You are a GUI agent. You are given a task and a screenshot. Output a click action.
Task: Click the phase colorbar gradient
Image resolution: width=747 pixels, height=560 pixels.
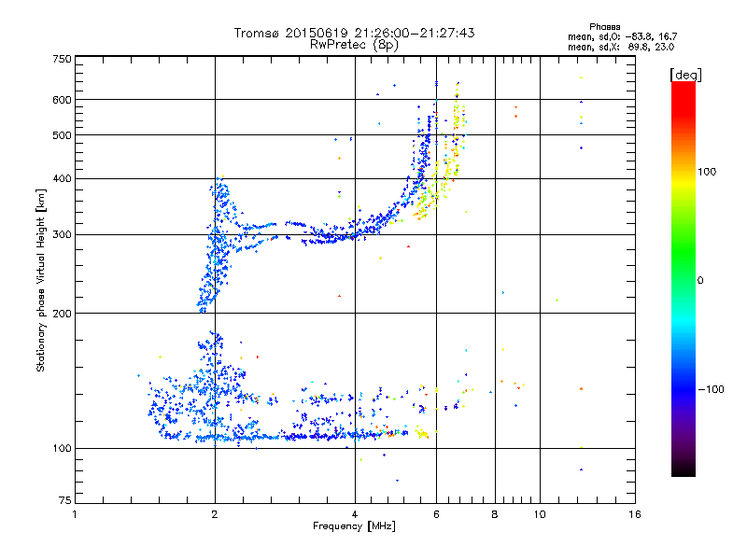click(684, 279)
